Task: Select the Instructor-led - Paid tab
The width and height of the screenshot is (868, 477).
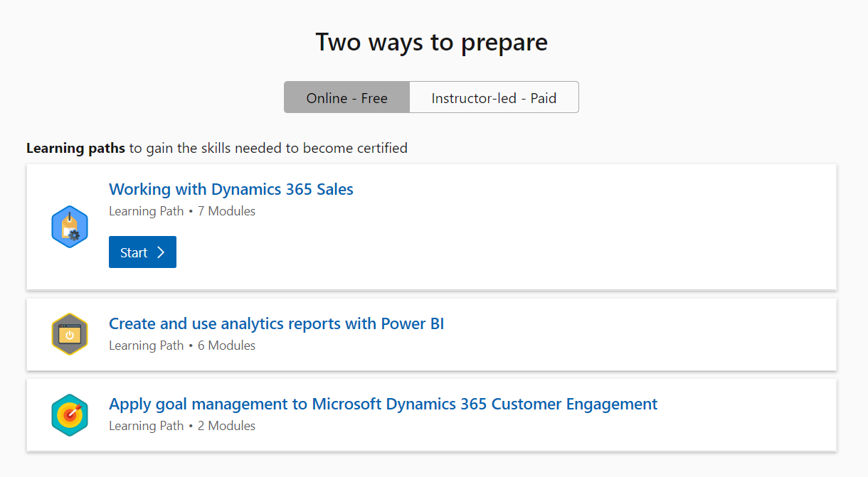Action: coord(494,98)
